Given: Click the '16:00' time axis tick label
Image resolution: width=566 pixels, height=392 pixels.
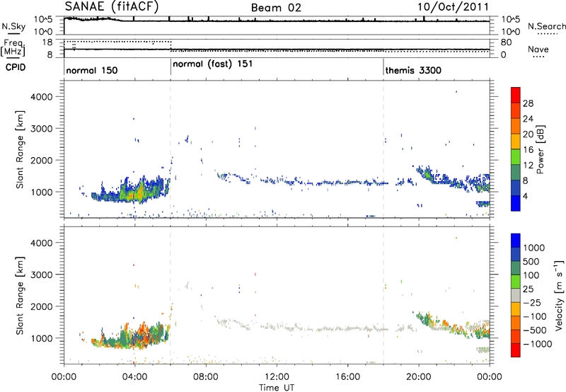Looking at the screenshot, I should (x=347, y=377).
